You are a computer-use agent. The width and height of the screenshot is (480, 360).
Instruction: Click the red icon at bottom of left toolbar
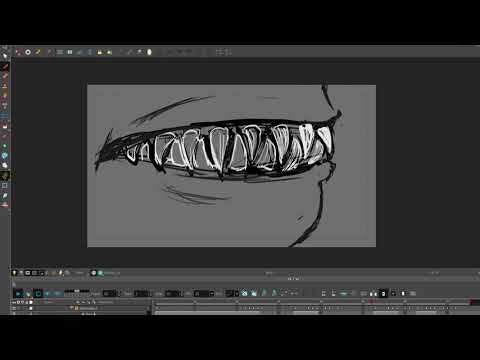[5, 205]
